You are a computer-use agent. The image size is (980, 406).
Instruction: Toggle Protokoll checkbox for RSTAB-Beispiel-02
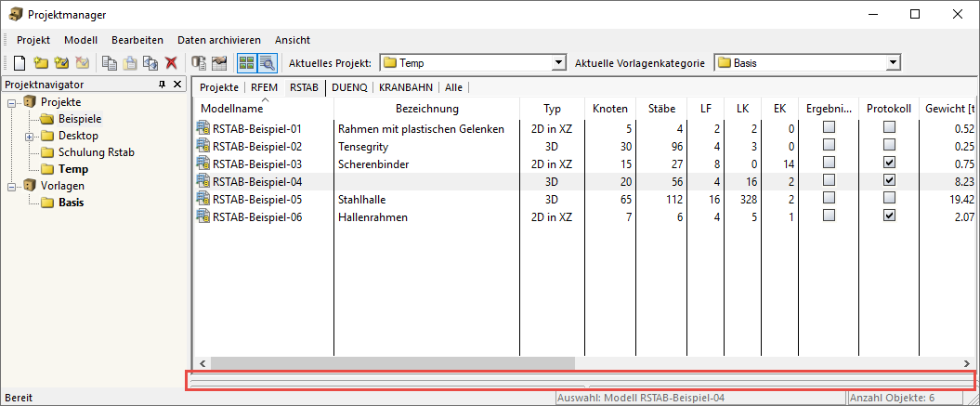click(889, 145)
